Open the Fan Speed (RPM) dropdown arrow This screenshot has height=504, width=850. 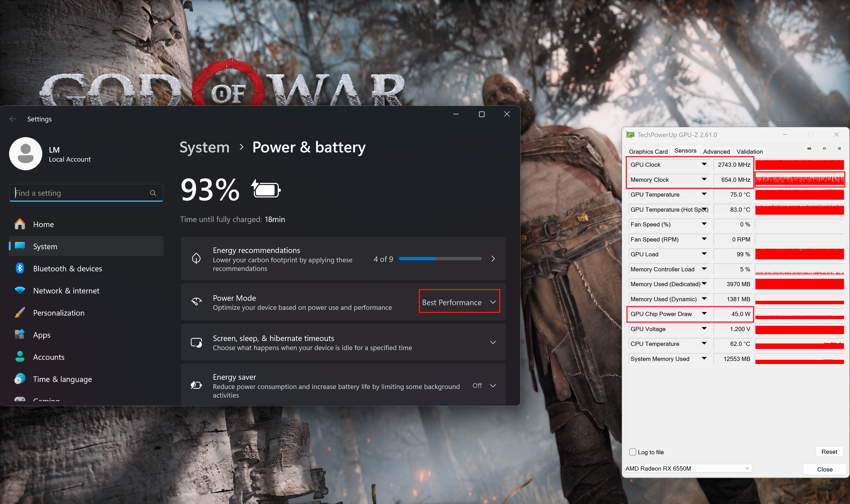pos(704,239)
